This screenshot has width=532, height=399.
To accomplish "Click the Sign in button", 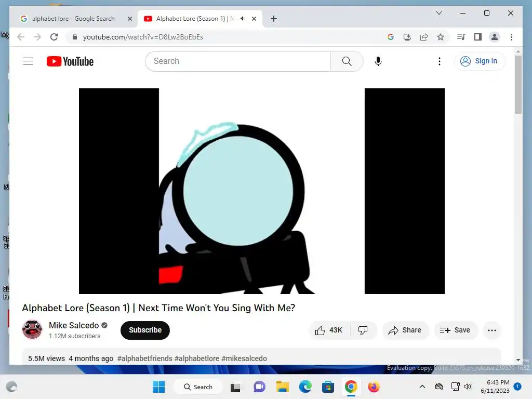I will [x=479, y=61].
